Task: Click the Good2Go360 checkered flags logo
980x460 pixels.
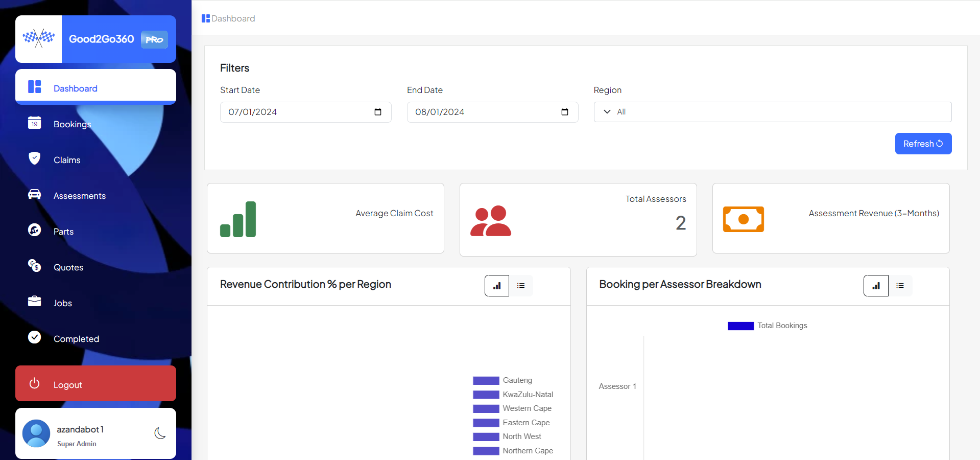Action: tap(39, 39)
